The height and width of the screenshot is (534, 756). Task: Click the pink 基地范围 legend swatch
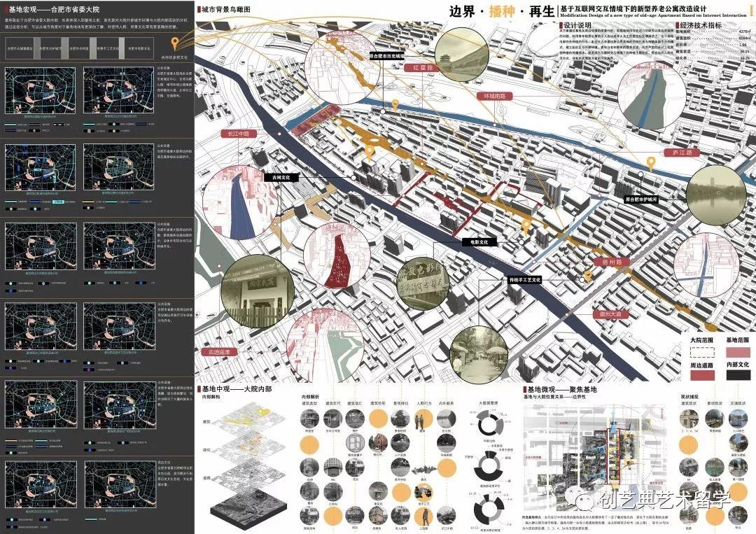point(738,351)
